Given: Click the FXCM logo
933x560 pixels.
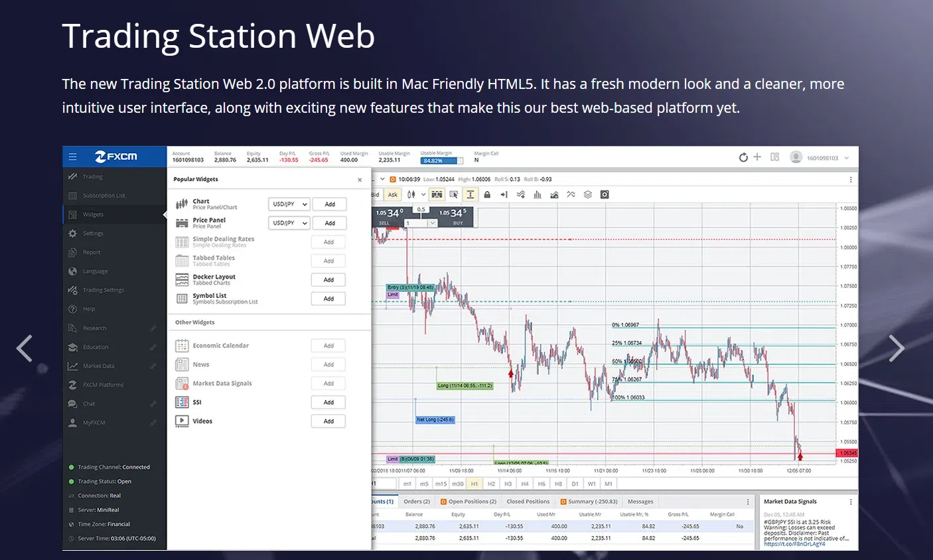Looking at the screenshot, I should point(116,157).
